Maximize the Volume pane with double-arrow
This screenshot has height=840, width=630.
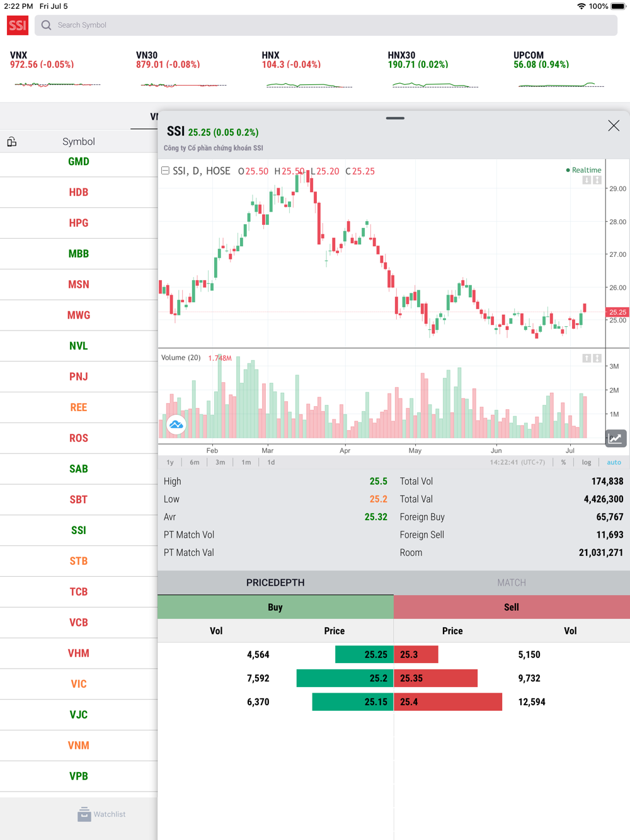pyautogui.click(x=597, y=358)
